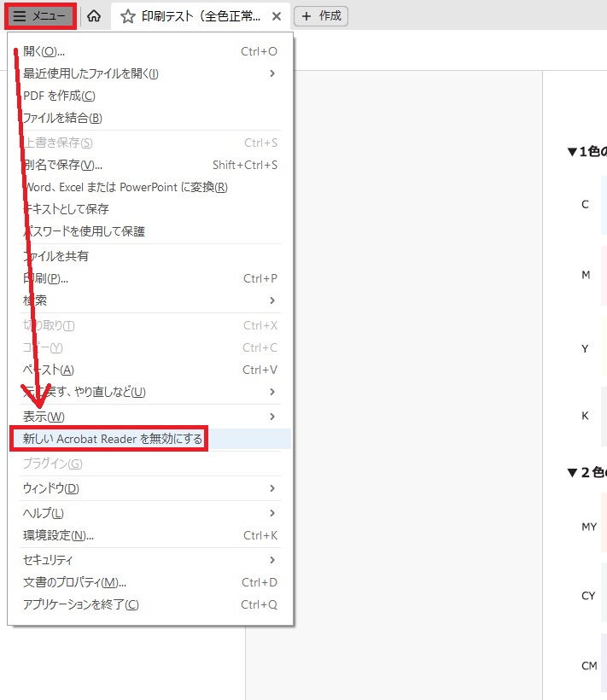
Task: Choose PDF を作成 from menu
Action: click(60, 96)
